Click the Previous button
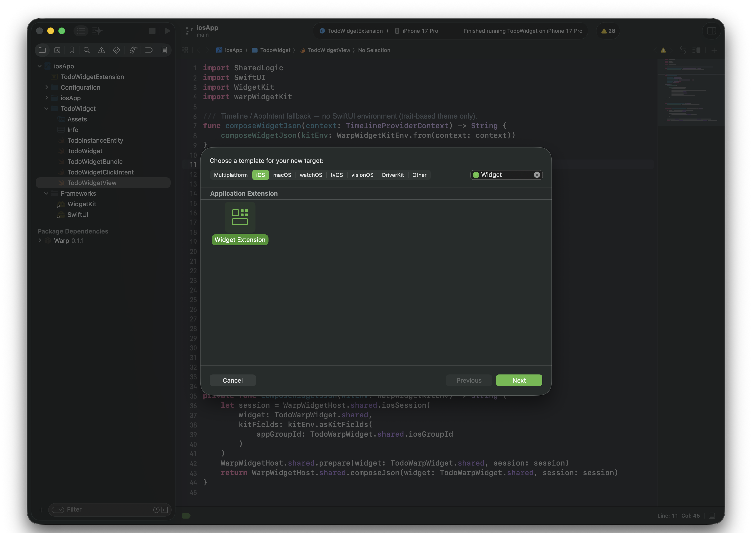752x560 pixels. click(x=469, y=380)
